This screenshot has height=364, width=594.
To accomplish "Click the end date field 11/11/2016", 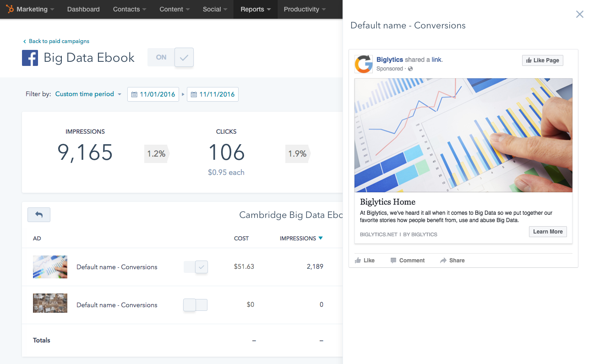I will pyautogui.click(x=213, y=94).
